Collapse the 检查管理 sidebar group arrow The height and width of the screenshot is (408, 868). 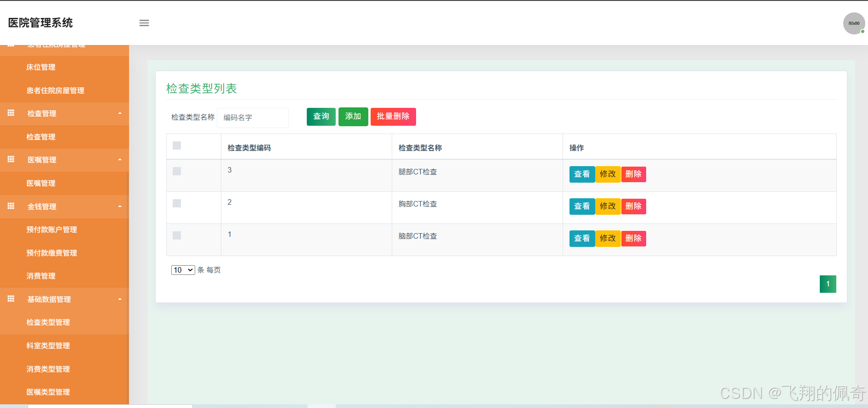coord(120,113)
